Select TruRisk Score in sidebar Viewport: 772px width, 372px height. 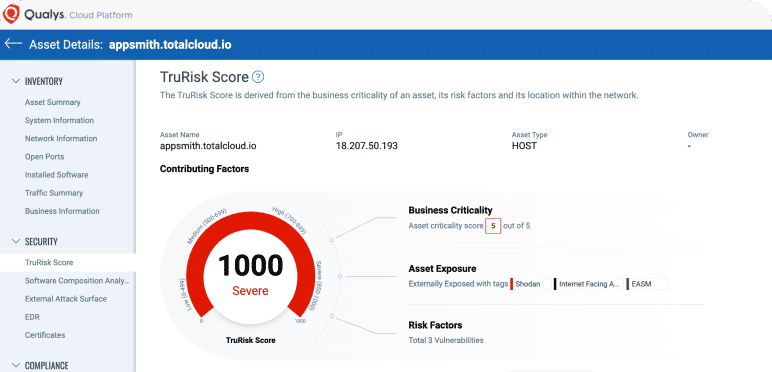[x=49, y=262]
